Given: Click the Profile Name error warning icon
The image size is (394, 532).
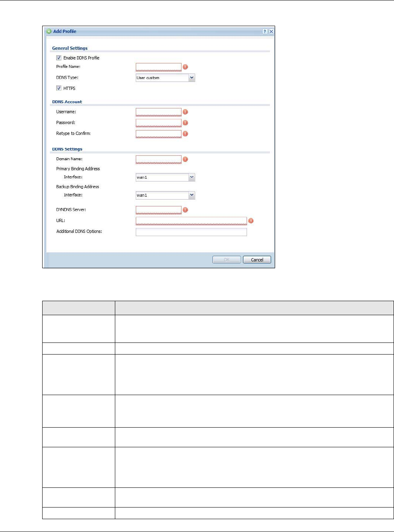Looking at the screenshot, I should 185,67.
